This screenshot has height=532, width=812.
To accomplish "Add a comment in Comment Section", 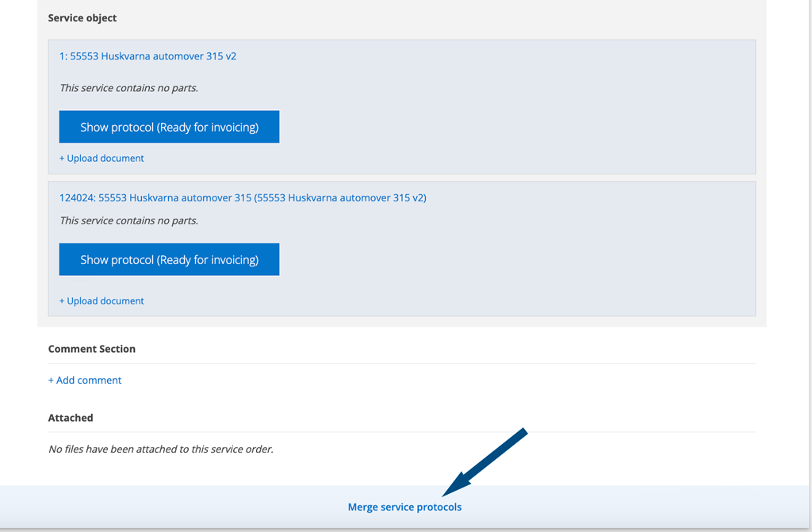I will tap(85, 381).
